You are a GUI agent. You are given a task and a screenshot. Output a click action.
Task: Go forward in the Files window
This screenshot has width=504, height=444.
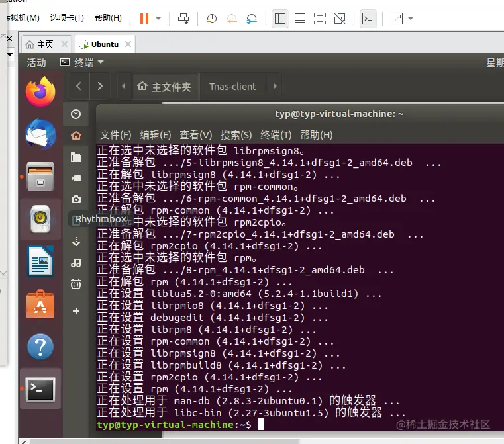(x=100, y=86)
